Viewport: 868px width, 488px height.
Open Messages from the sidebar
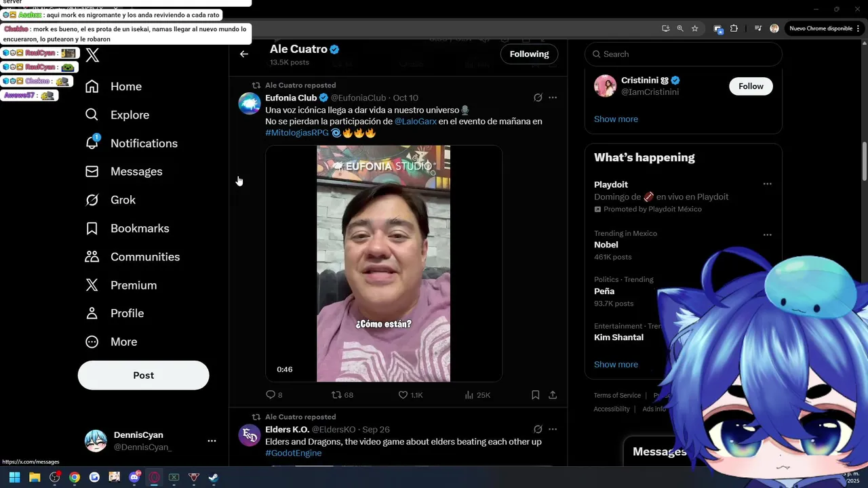point(123,171)
